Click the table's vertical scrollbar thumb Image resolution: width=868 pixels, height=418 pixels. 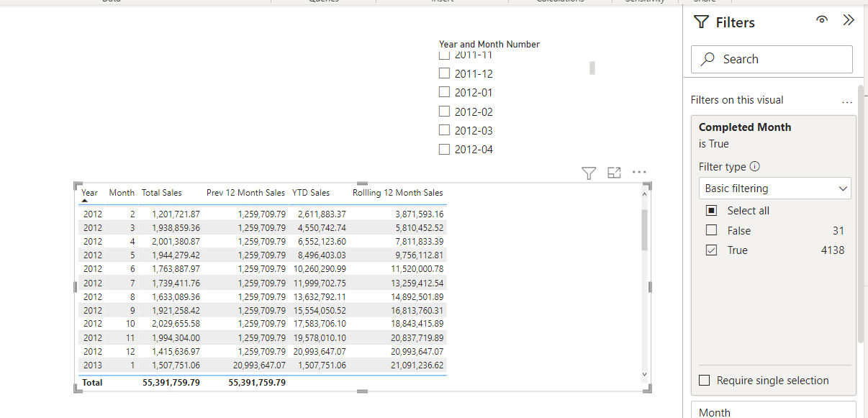click(x=644, y=230)
